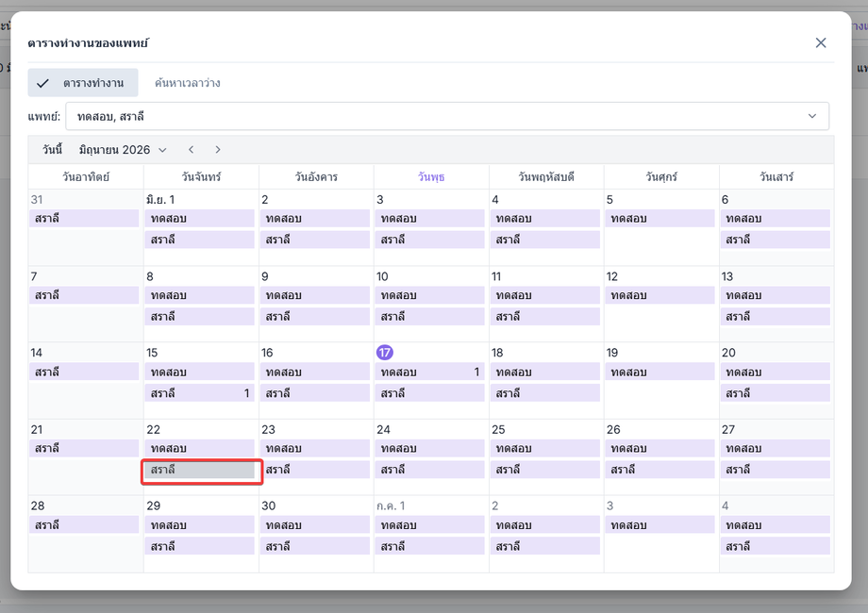Viewport: 868px width, 613px height.
Task: Select ทดสอบ entry on June 2
Action: (314, 219)
